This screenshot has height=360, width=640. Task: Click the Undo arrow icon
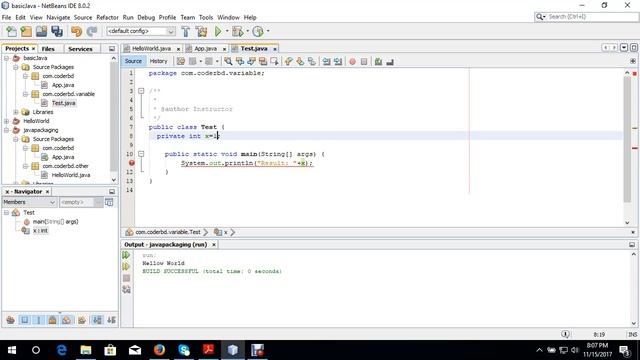click(76, 31)
